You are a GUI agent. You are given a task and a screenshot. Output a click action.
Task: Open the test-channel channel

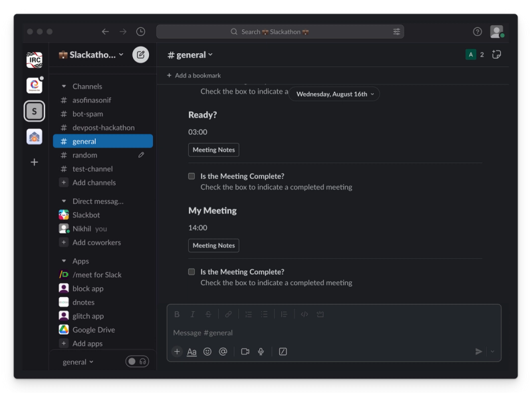103,169
